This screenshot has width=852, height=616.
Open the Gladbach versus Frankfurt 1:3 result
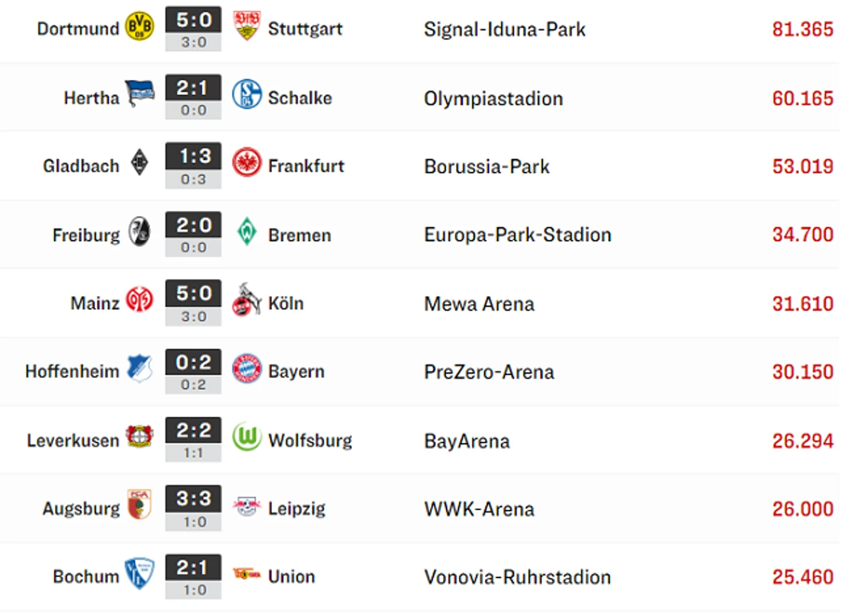(193, 157)
